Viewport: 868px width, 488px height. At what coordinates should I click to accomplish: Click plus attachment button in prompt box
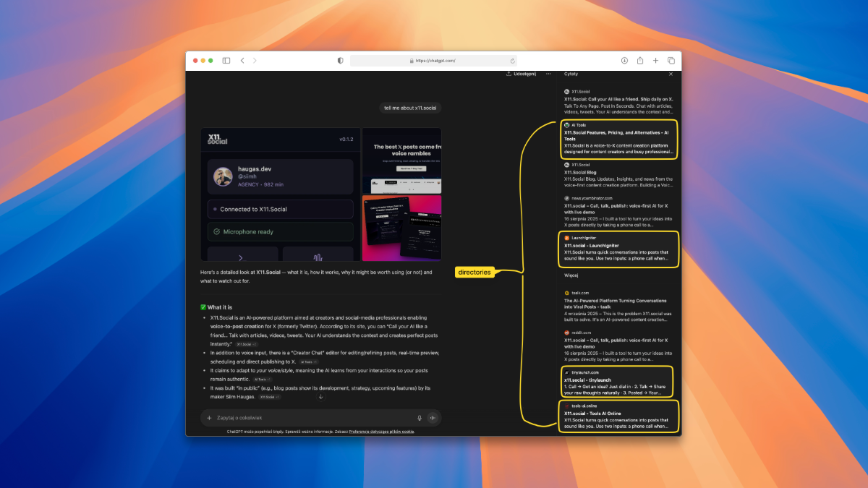pos(210,418)
